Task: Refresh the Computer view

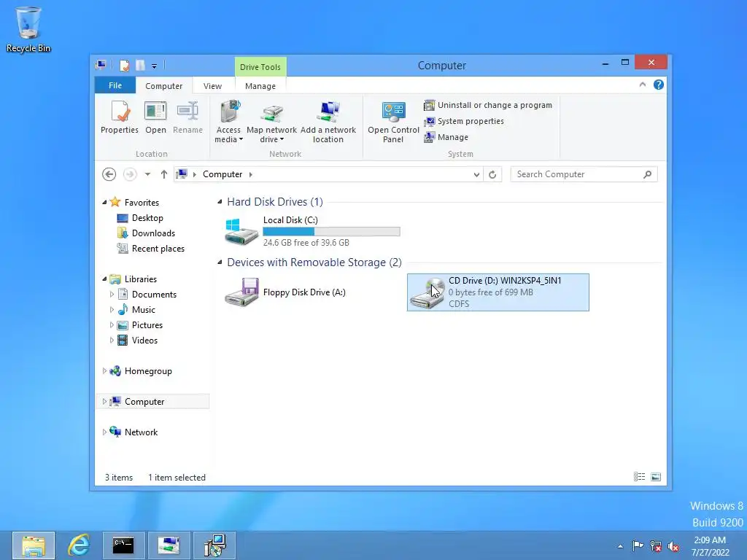Action: [x=492, y=174]
